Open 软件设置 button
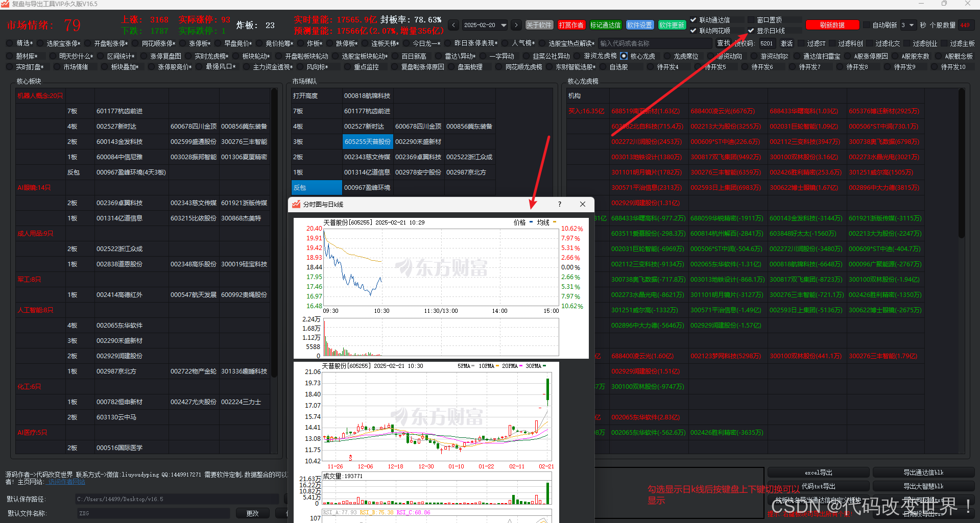Screen dimensions: 980x523 pyautogui.click(x=639, y=25)
